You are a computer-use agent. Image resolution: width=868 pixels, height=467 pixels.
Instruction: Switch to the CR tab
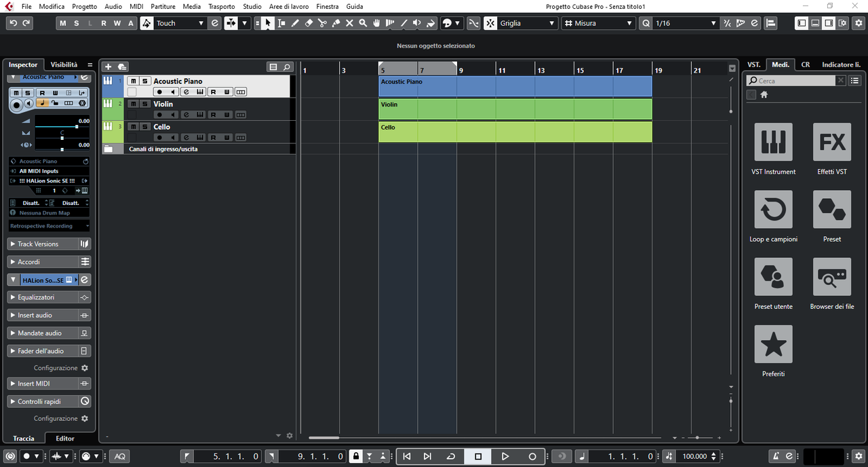(806, 64)
